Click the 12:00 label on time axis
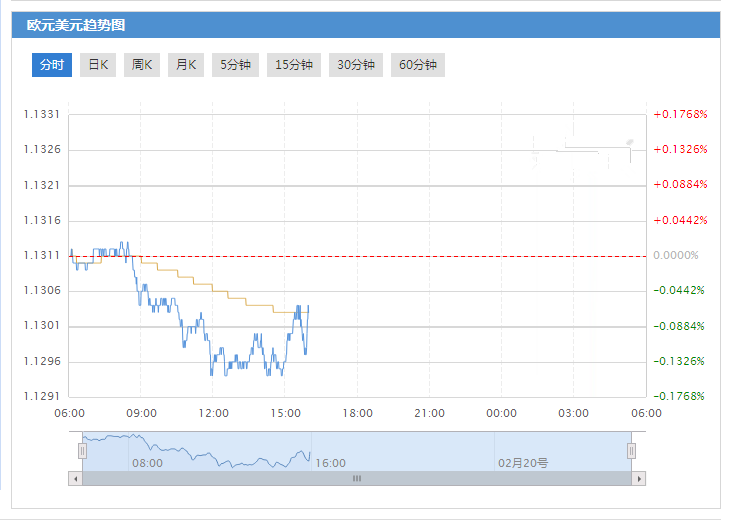 coord(214,413)
